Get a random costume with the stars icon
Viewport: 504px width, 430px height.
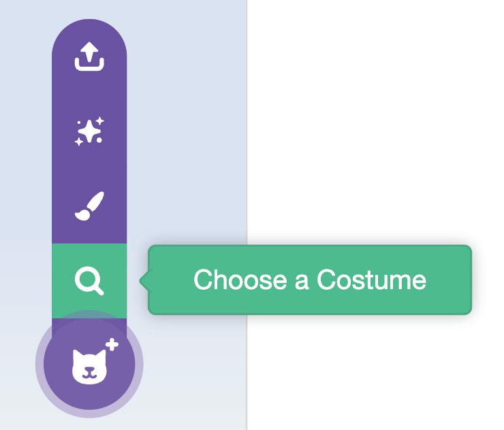tap(89, 131)
